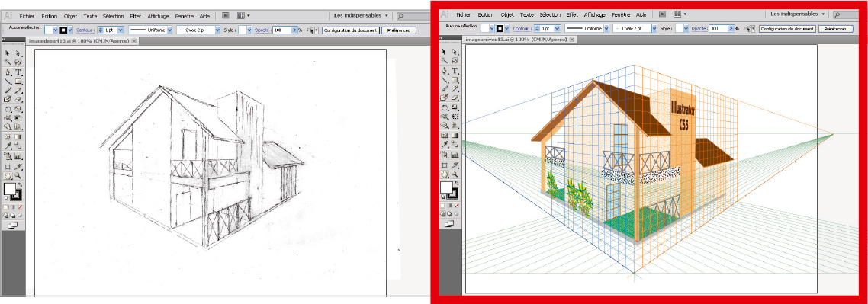Select the Rectangle tool in left window
The height and width of the screenshot is (304, 868).
click(18, 82)
